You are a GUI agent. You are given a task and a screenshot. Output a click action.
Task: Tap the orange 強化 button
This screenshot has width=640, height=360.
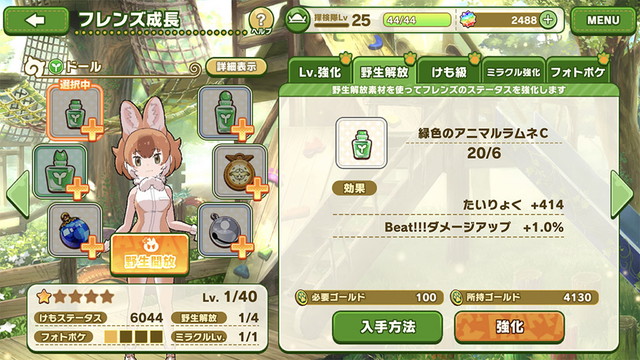tap(509, 327)
